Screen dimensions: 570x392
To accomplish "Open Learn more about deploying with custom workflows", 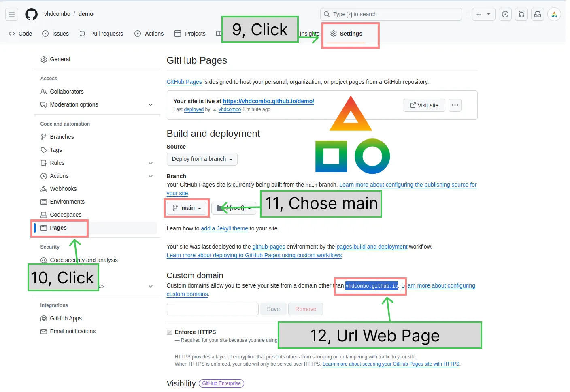I will tap(254, 255).
